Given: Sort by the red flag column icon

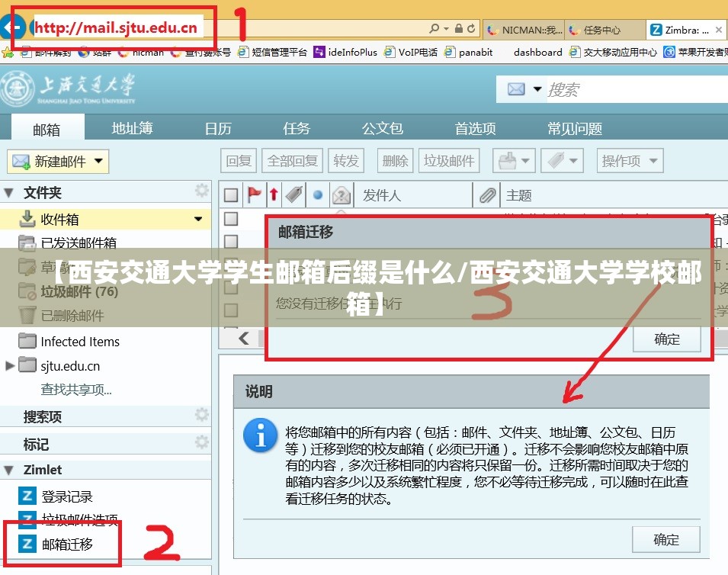Looking at the screenshot, I should [254, 194].
